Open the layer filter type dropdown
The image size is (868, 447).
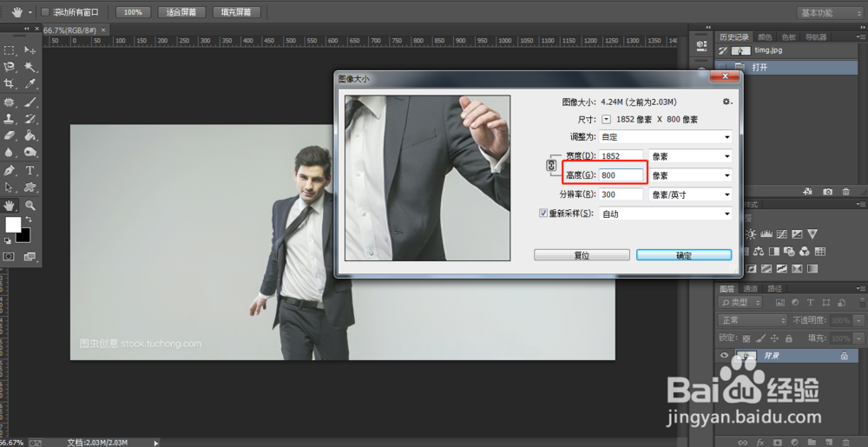tap(740, 303)
